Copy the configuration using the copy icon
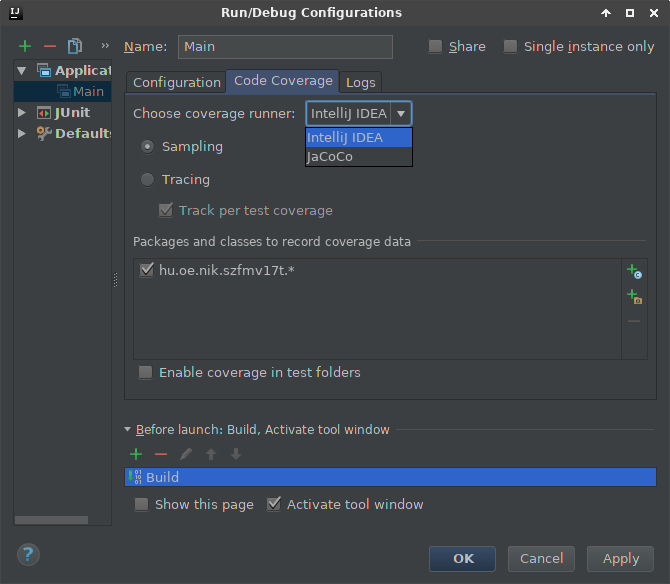The height and width of the screenshot is (584, 670). click(75, 46)
